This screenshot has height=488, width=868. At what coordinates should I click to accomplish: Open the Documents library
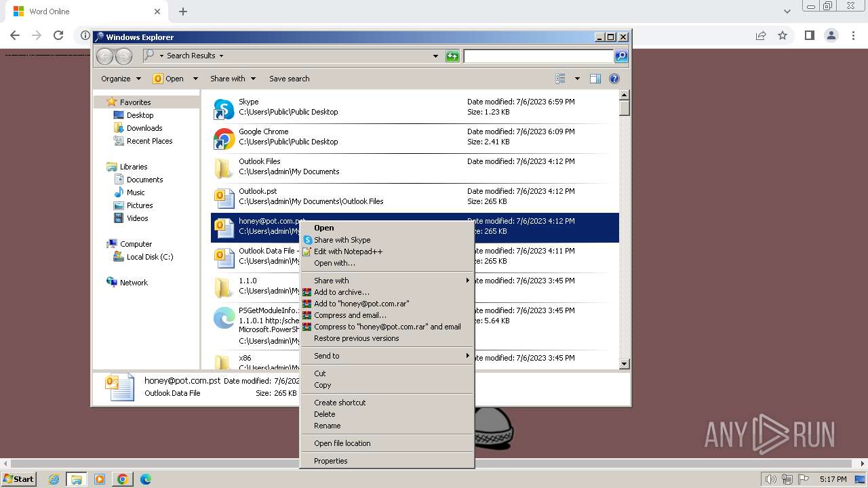[x=144, y=180]
